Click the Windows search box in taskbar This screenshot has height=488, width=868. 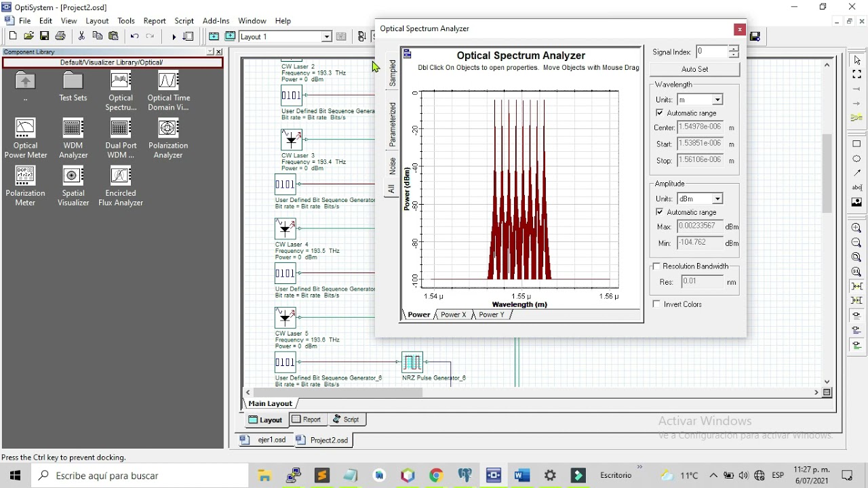(x=140, y=476)
